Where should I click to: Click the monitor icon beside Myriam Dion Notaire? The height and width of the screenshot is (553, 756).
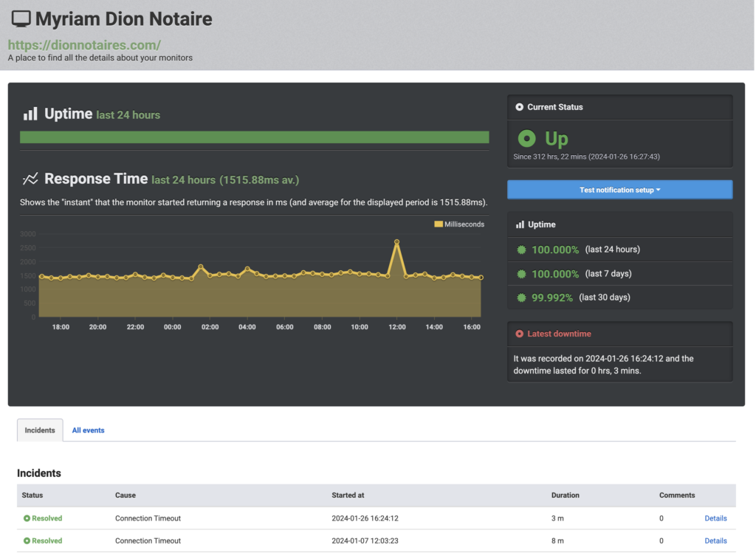click(x=21, y=19)
